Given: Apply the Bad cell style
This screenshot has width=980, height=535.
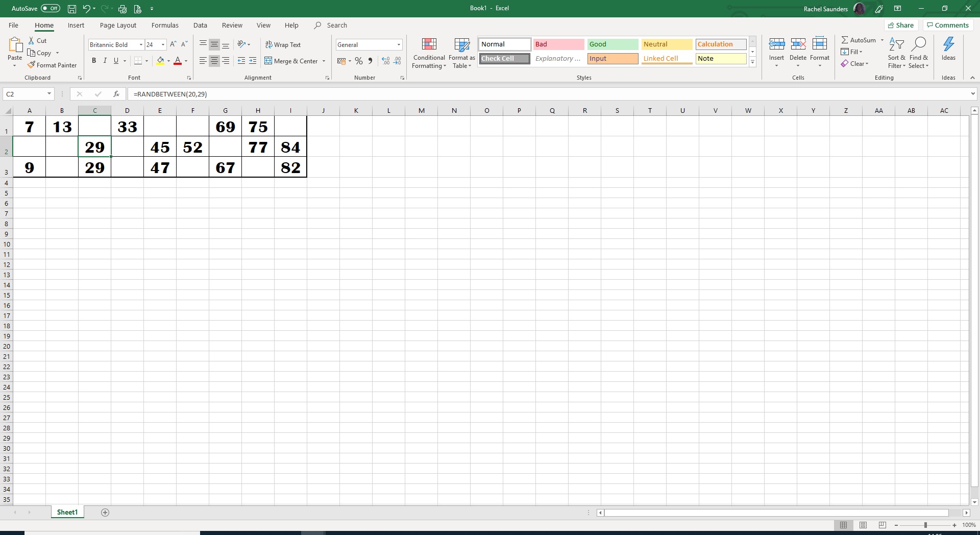Looking at the screenshot, I should pos(558,44).
